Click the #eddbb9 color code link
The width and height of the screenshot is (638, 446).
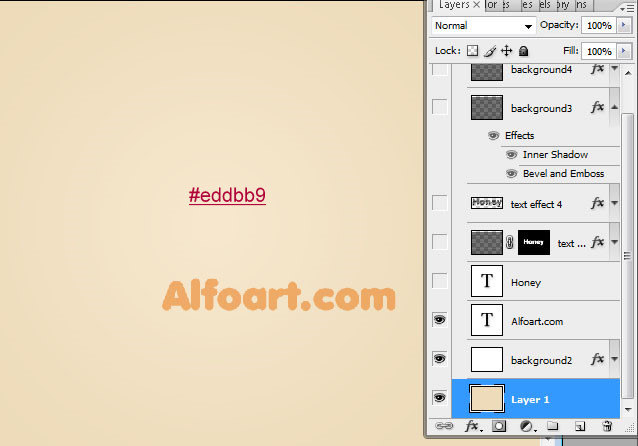click(x=227, y=196)
